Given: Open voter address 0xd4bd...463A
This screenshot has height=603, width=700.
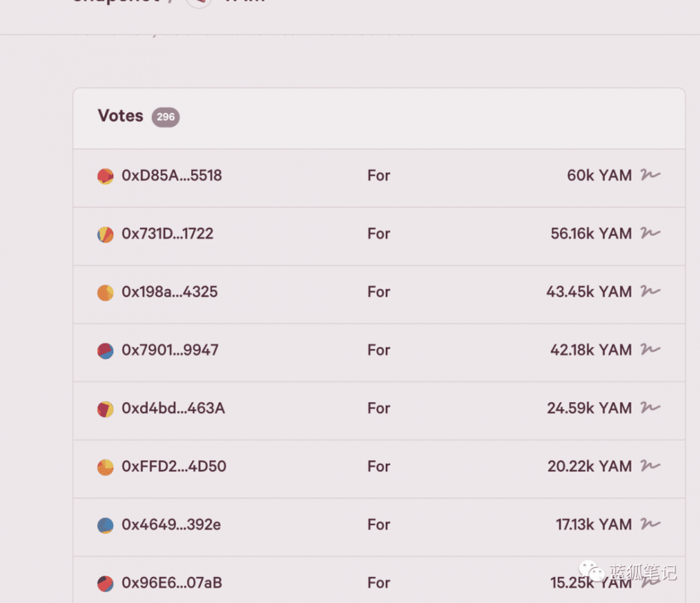Looking at the screenshot, I should [173, 409].
